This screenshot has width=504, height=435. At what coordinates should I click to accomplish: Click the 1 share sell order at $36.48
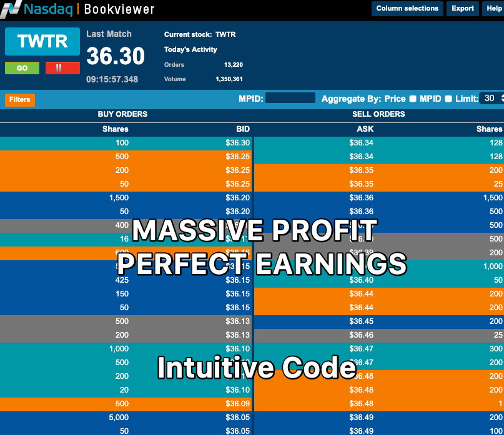click(500, 404)
